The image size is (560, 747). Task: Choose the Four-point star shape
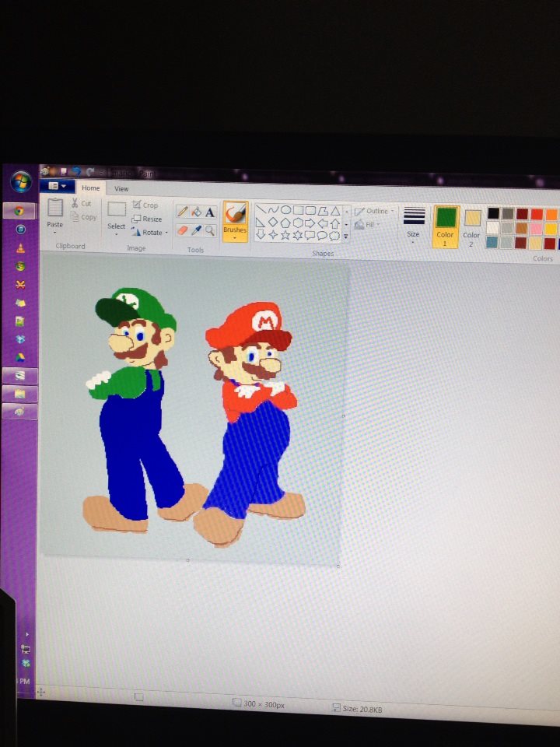(273, 234)
